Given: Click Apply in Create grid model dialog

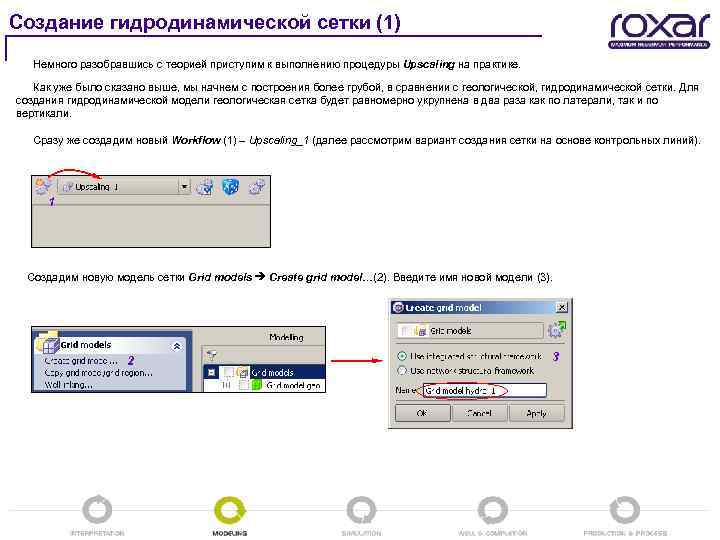Looking at the screenshot, I should 536,413.
